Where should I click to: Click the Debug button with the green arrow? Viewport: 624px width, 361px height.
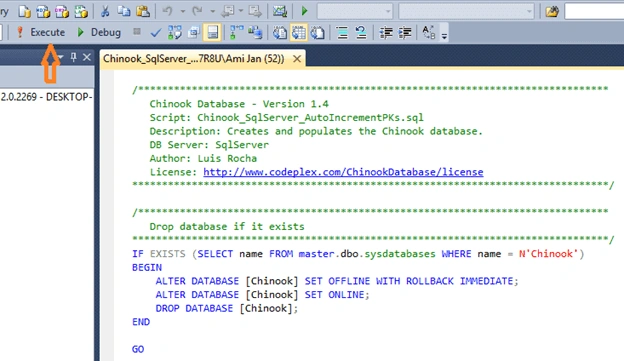tap(99, 32)
